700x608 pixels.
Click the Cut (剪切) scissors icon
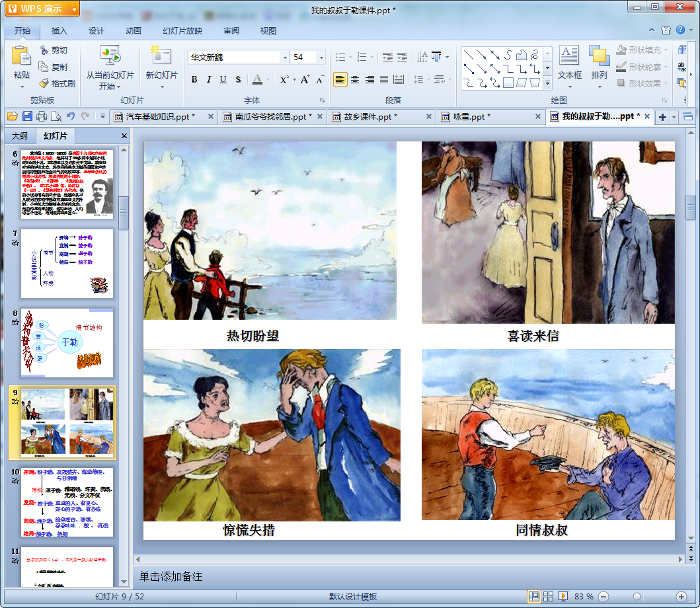44,50
